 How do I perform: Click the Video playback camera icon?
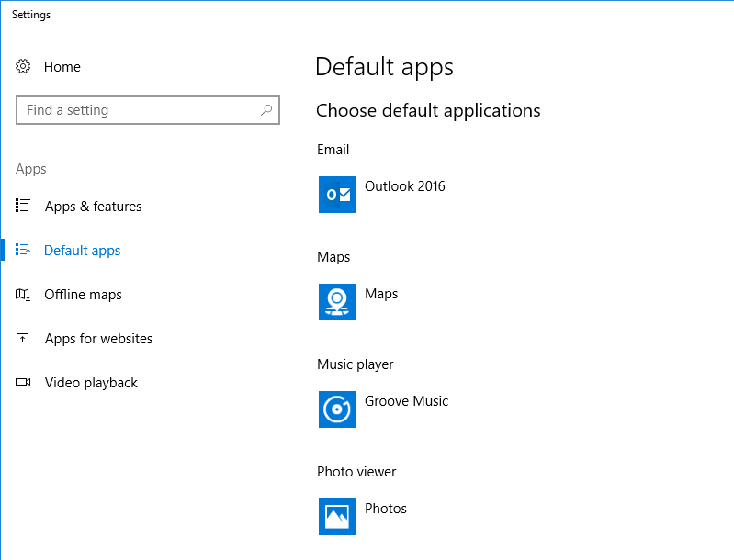coord(22,382)
